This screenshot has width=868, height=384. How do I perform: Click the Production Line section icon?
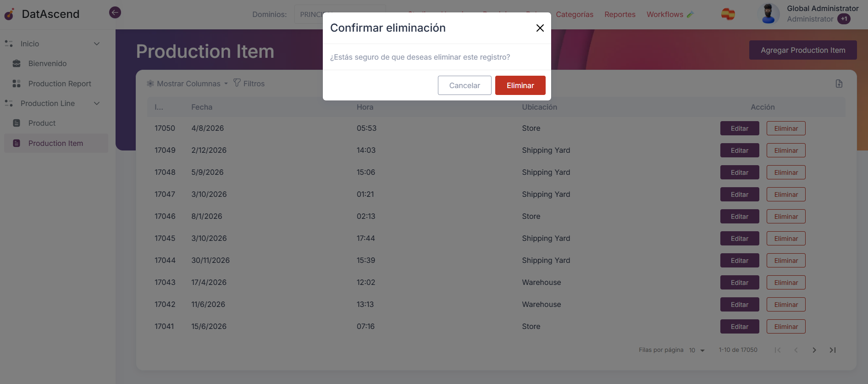9,103
